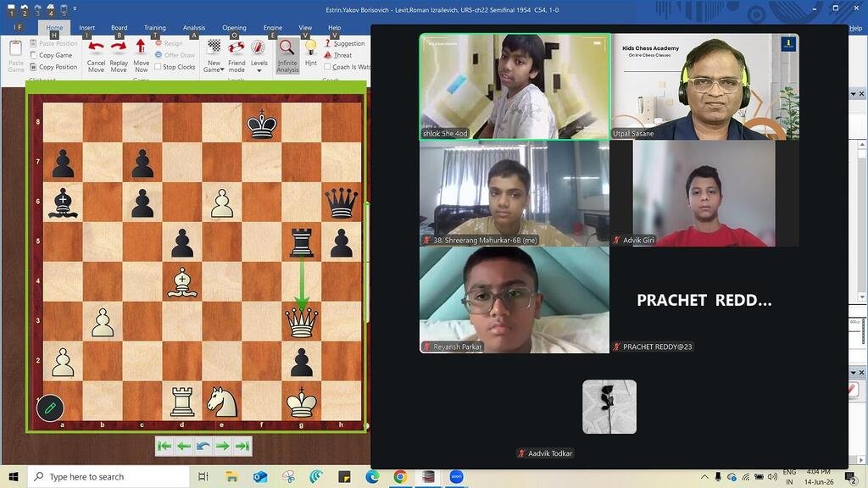The image size is (868, 488).
Task: Toggle the Coach Is Watching checkbox
Action: (x=327, y=67)
